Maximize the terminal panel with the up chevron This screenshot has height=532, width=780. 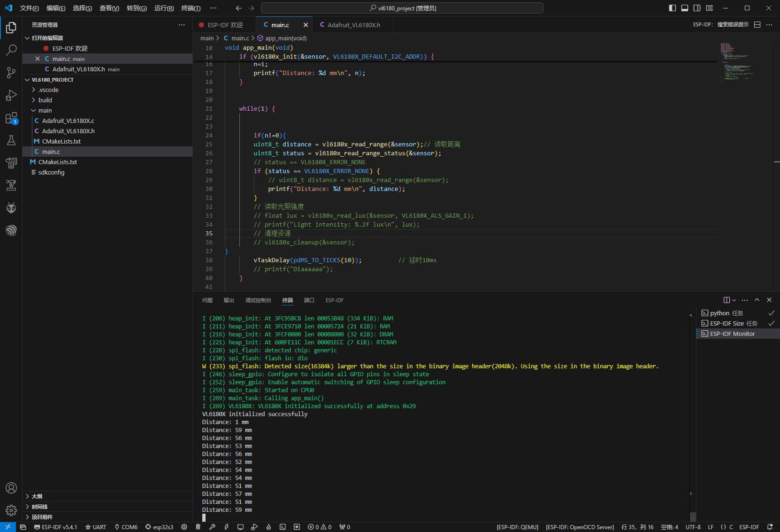(x=757, y=300)
